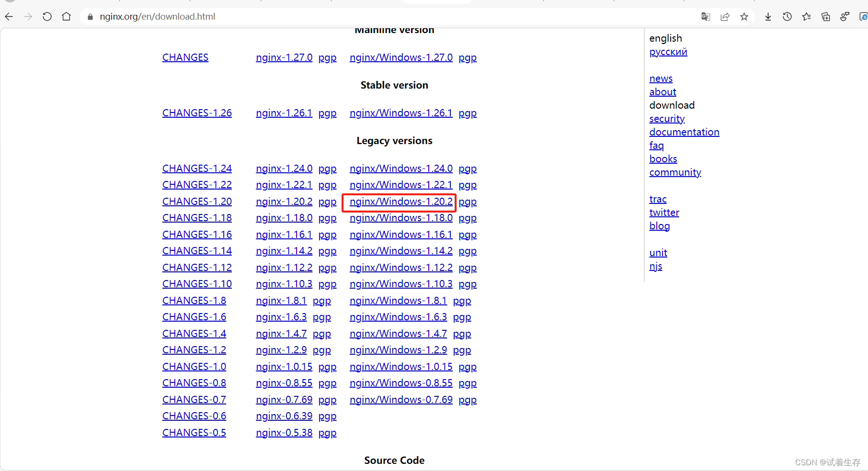This screenshot has height=471, width=868.
Task: Open the mainline CHANGES link
Action: pos(185,57)
